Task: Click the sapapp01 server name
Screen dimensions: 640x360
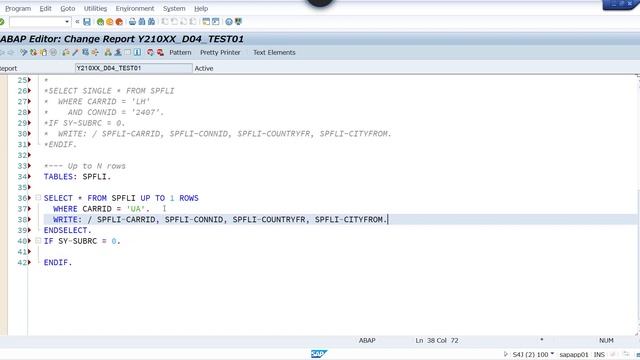Action: pyautogui.click(x=574, y=354)
